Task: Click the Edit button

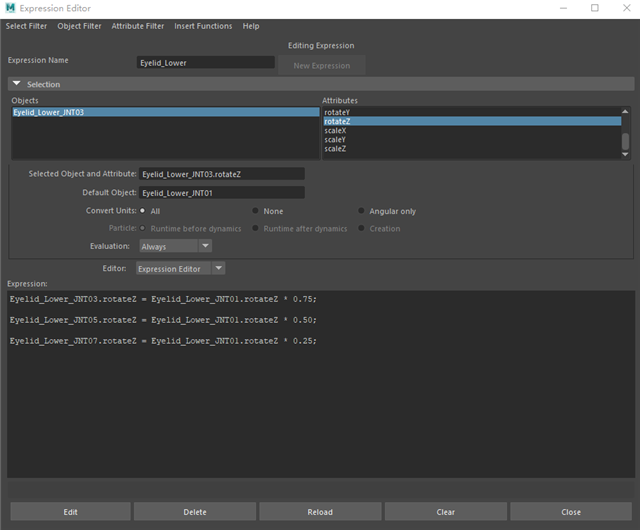Action: pos(70,512)
